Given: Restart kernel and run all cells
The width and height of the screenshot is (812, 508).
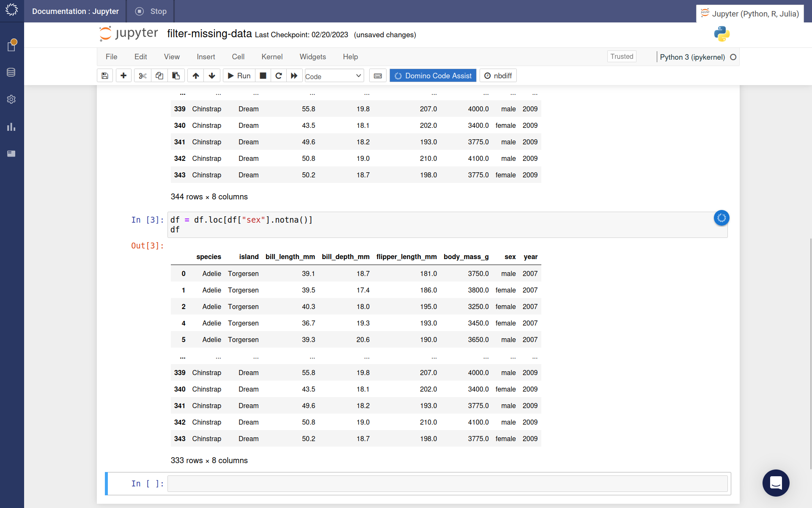Looking at the screenshot, I should (294, 76).
